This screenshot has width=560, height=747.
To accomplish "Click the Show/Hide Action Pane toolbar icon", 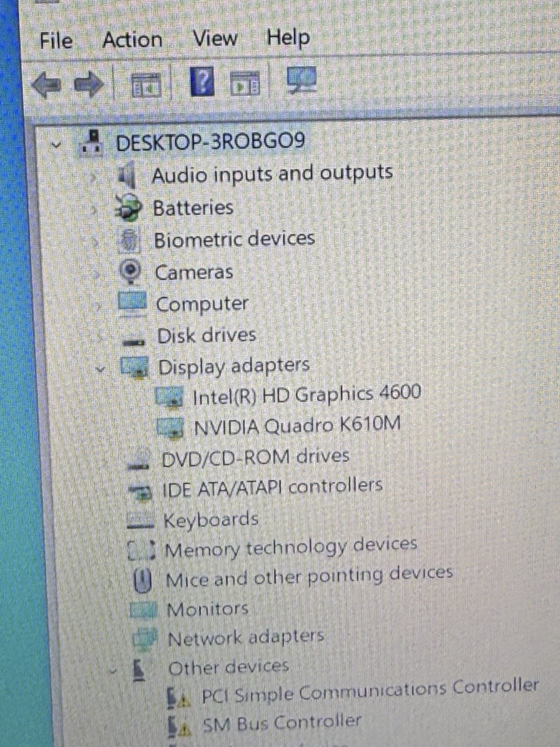I will coord(245,83).
